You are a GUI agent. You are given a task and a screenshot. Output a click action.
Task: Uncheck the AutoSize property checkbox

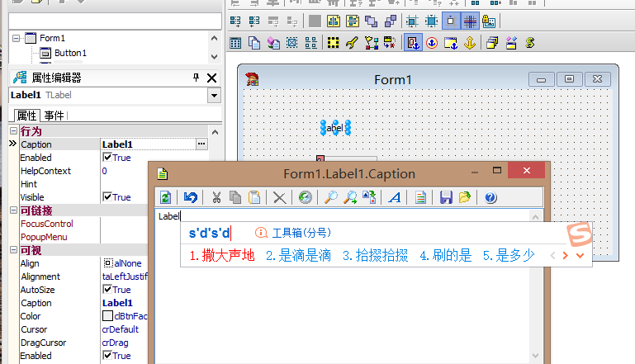coord(107,290)
